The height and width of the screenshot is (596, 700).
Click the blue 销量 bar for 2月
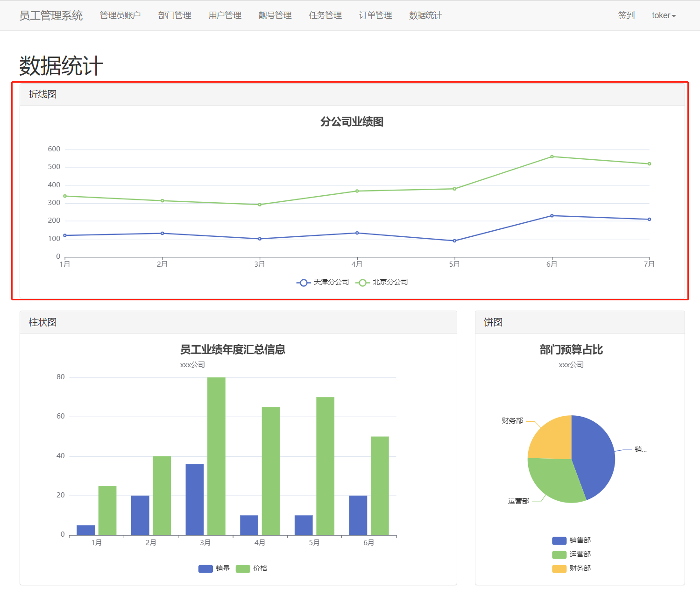click(x=140, y=515)
